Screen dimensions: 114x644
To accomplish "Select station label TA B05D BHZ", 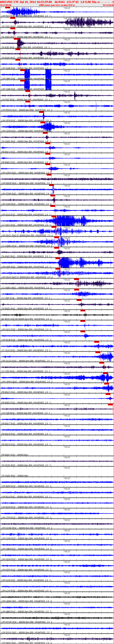I will coord(9,309).
